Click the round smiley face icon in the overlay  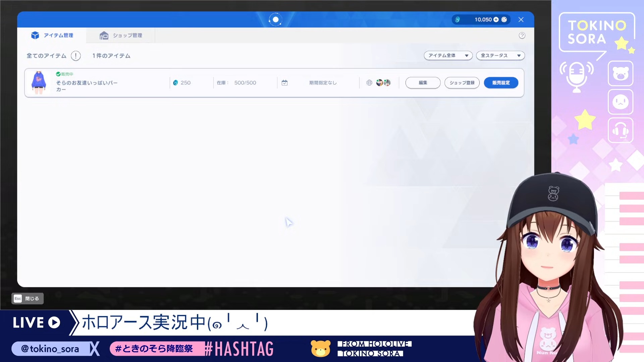pyautogui.click(x=621, y=102)
